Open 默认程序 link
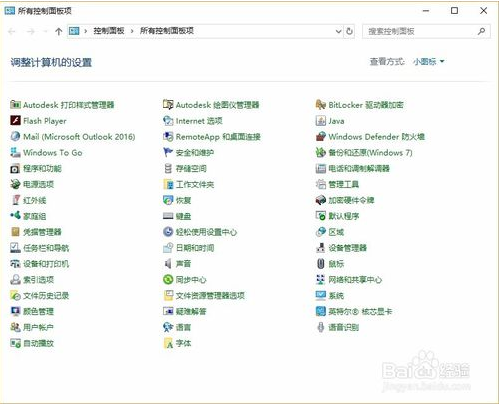The height and width of the screenshot is (405, 500). (344, 216)
